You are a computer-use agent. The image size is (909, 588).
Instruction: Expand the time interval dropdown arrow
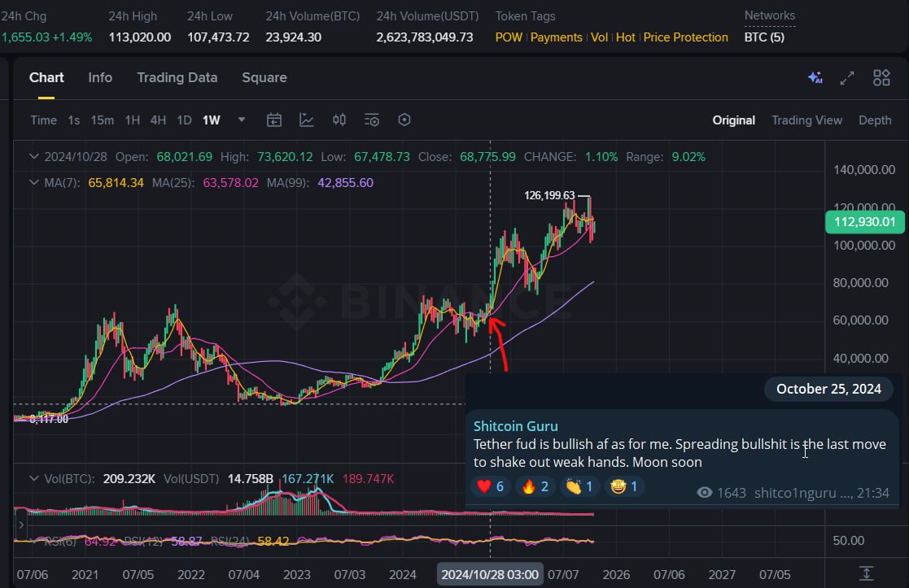coord(242,120)
